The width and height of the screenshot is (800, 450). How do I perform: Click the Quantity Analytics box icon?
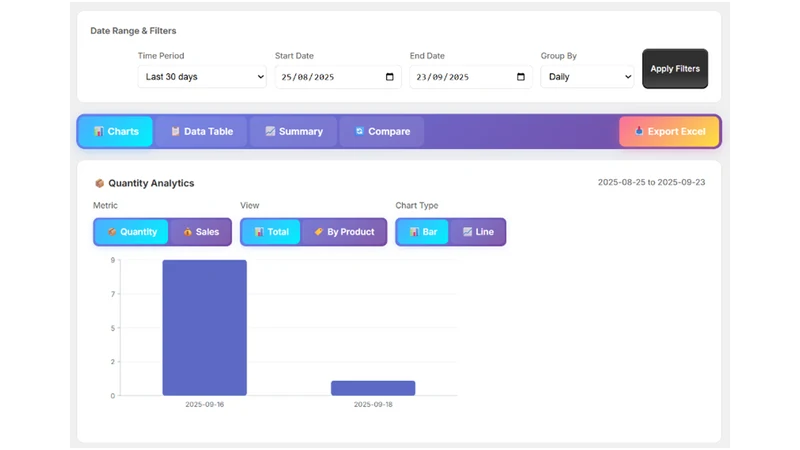[x=99, y=183]
